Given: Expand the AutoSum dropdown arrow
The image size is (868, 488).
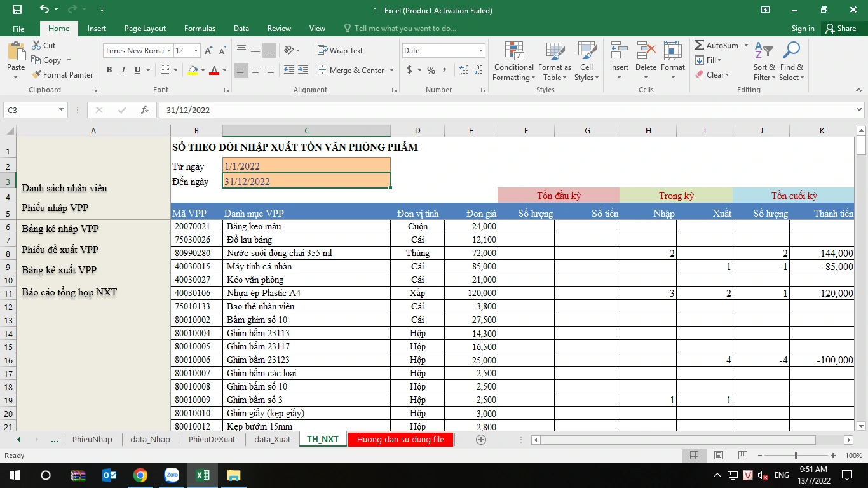Looking at the screenshot, I should click(746, 46).
